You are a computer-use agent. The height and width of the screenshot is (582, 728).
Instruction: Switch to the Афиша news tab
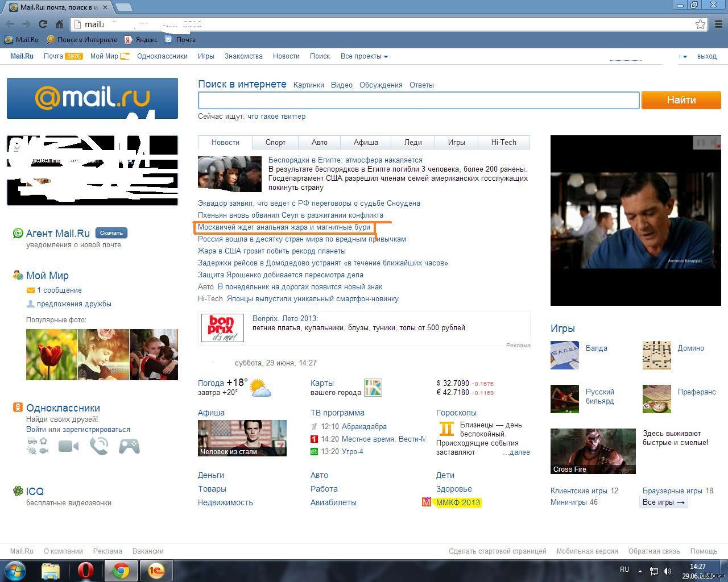point(366,143)
